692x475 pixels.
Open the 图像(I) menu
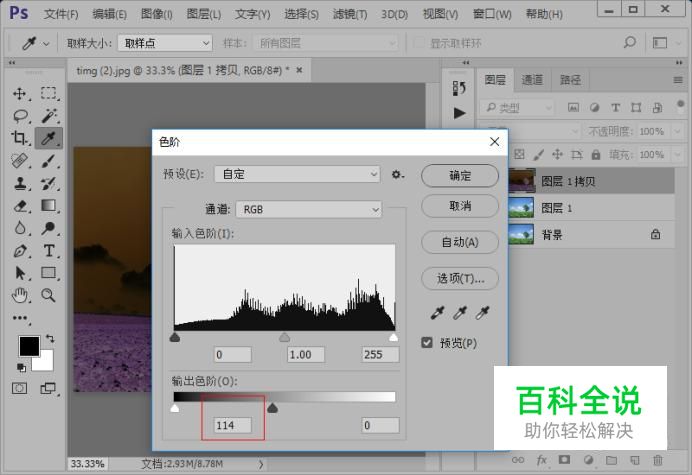[157, 14]
